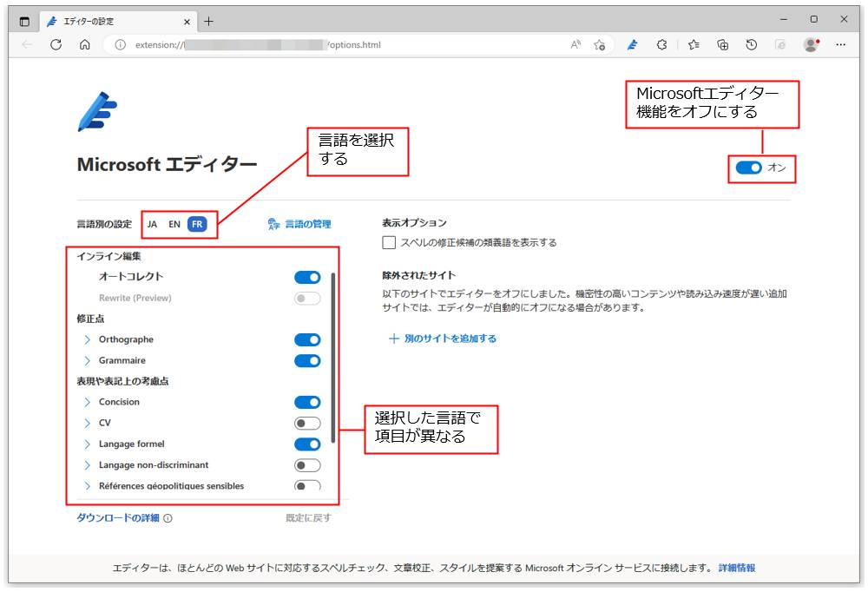Expand the Orthographe section chevron

[x=87, y=339]
